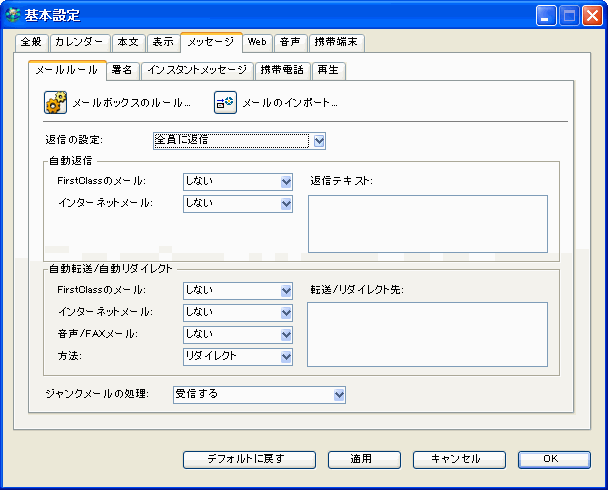Viewport: 608px width, 490px height.
Task: Click inside the 返信テキスト text box
Action: click(427, 223)
